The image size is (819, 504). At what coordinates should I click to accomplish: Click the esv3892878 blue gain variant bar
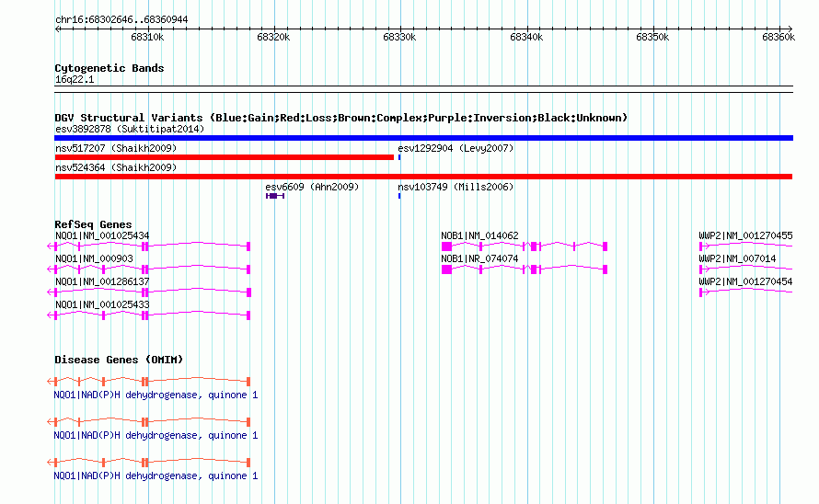(423, 138)
